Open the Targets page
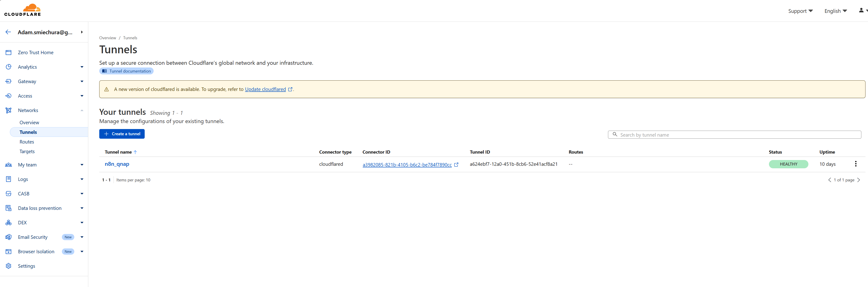Viewport: 868px width, 287px height. point(27,152)
